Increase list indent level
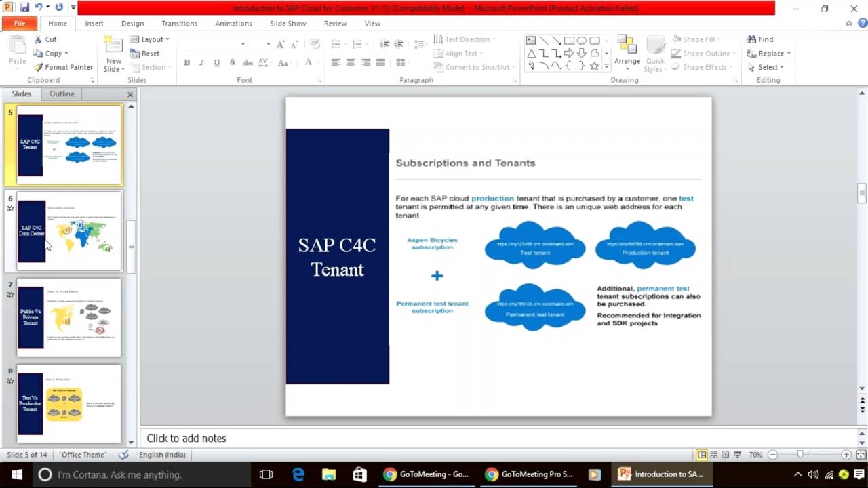This screenshot has height=488, width=868. tap(400, 43)
